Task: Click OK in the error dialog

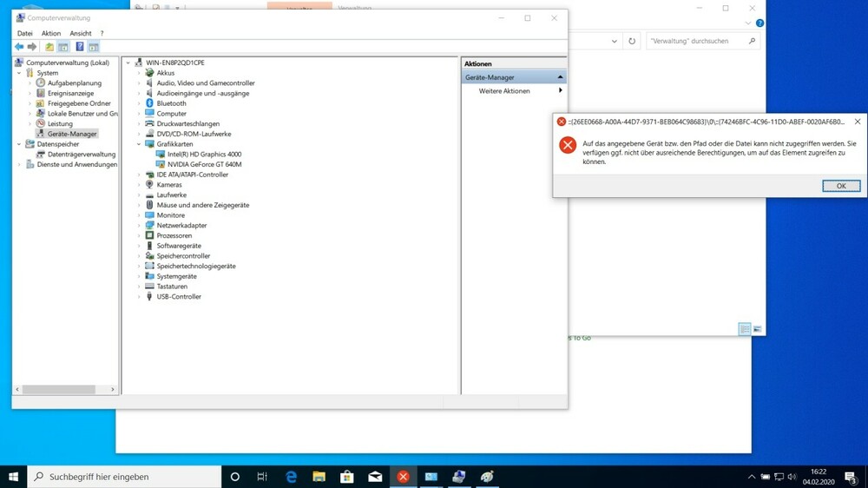Action: click(840, 186)
